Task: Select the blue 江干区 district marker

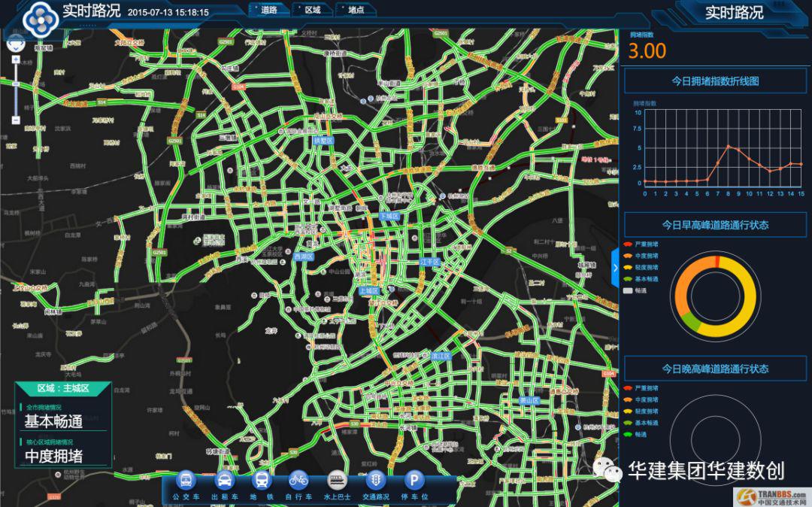Action: click(x=430, y=262)
